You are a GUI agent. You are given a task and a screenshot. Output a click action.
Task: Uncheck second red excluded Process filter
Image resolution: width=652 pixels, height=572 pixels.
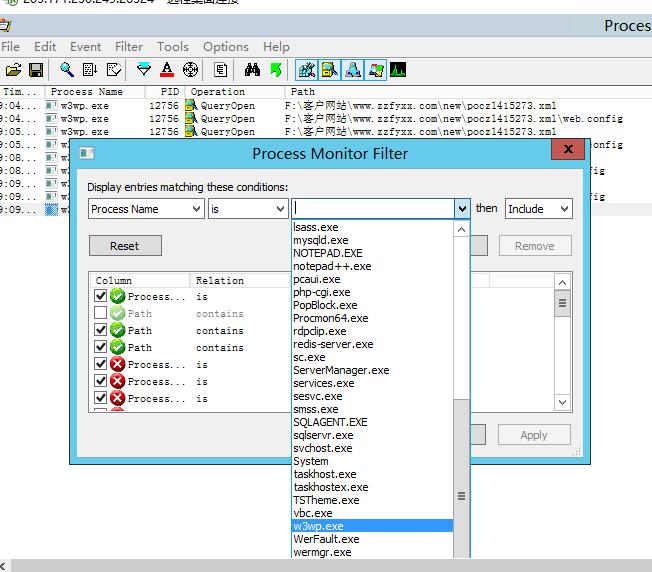(x=100, y=381)
